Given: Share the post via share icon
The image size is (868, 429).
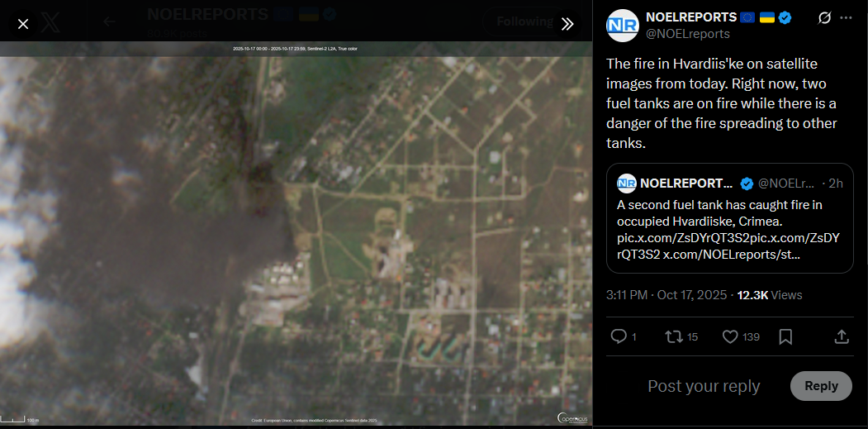Looking at the screenshot, I should coord(841,336).
